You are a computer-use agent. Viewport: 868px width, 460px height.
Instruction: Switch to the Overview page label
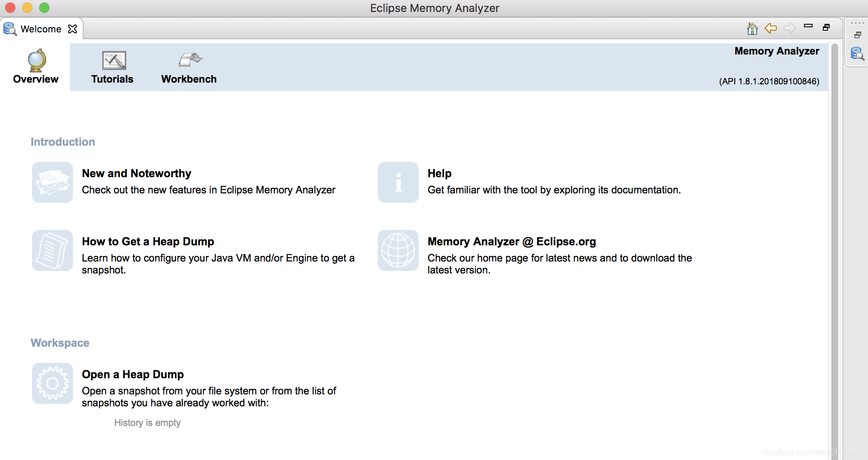click(x=36, y=79)
